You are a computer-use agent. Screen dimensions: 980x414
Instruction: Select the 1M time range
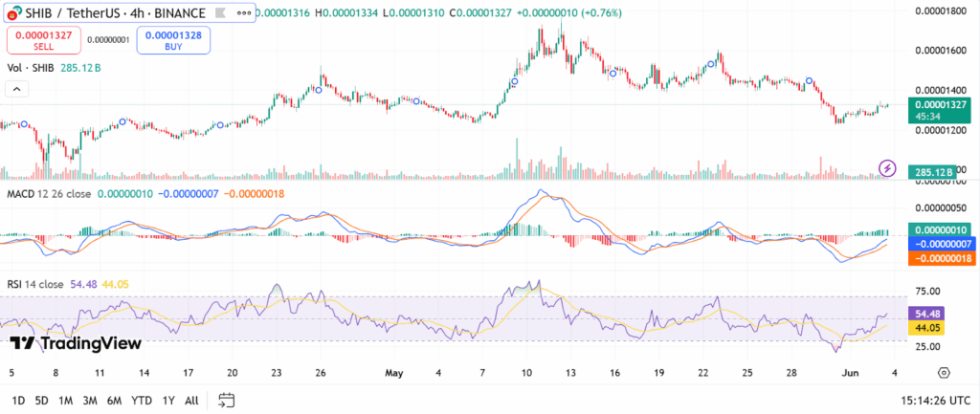[64, 401]
